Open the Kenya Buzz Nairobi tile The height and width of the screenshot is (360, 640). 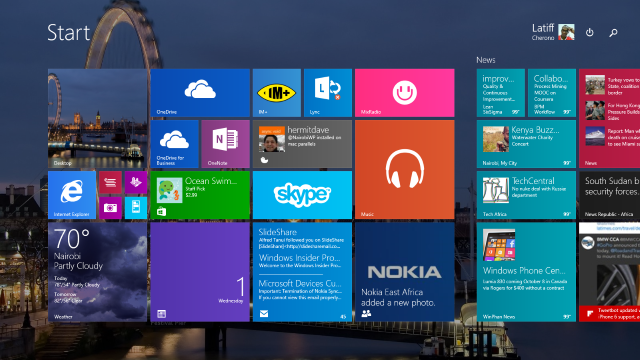click(526, 144)
